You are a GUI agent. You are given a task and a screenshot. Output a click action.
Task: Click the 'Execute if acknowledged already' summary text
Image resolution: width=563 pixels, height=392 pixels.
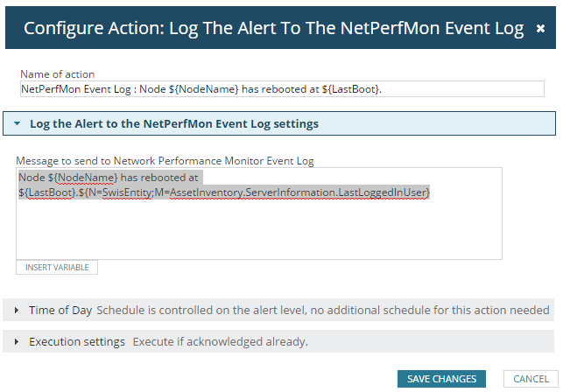[x=220, y=342]
